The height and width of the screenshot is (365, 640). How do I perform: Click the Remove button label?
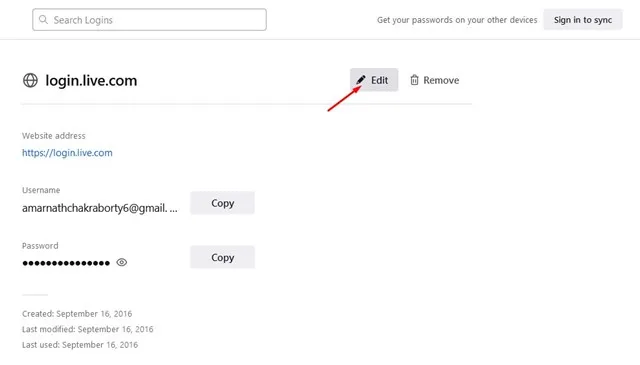pos(441,80)
